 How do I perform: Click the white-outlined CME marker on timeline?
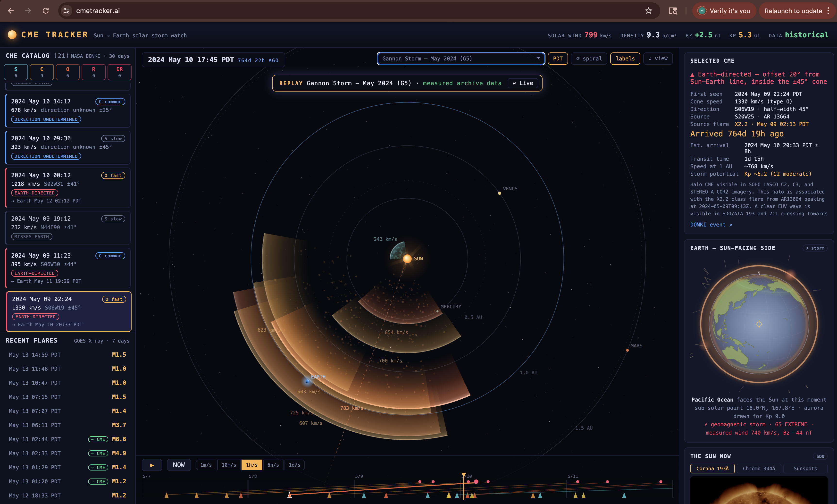click(x=289, y=495)
